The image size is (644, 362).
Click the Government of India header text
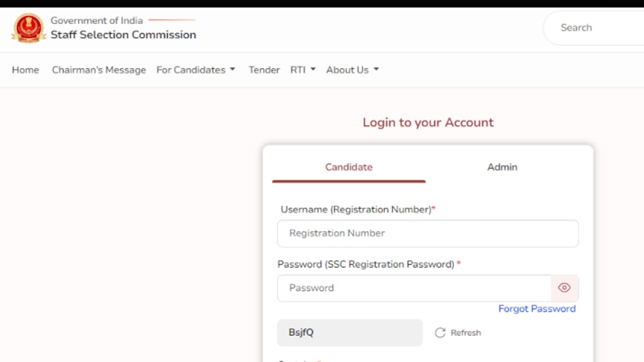(97, 21)
